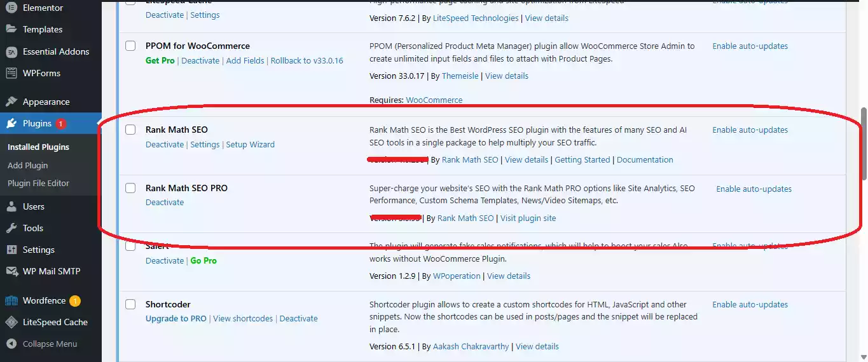View details of LiteSpeed Cache plugin

click(x=546, y=18)
